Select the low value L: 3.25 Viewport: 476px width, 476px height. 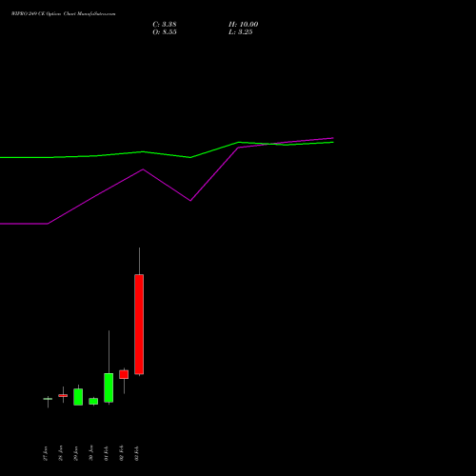point(241,32)
